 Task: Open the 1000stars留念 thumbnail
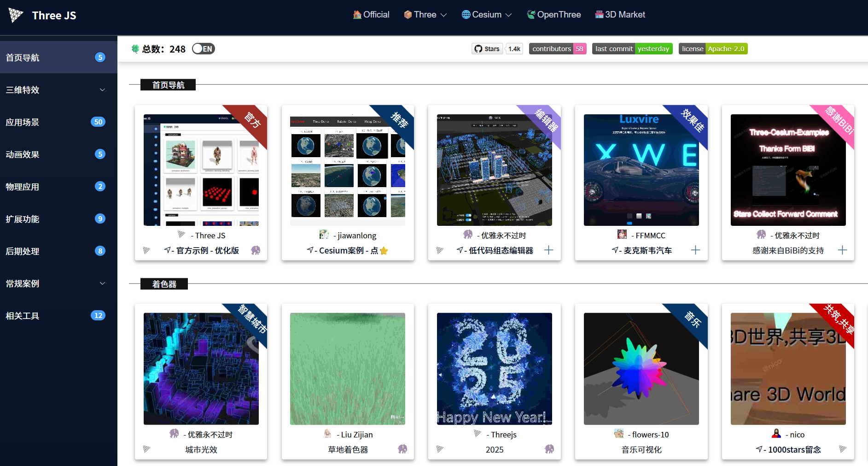(788, 369)
